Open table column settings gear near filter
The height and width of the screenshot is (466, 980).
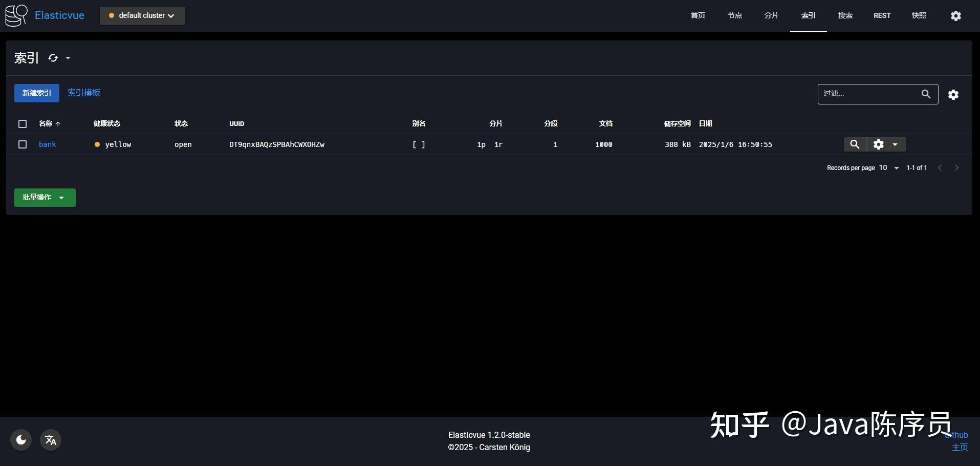tap(953, 94)
